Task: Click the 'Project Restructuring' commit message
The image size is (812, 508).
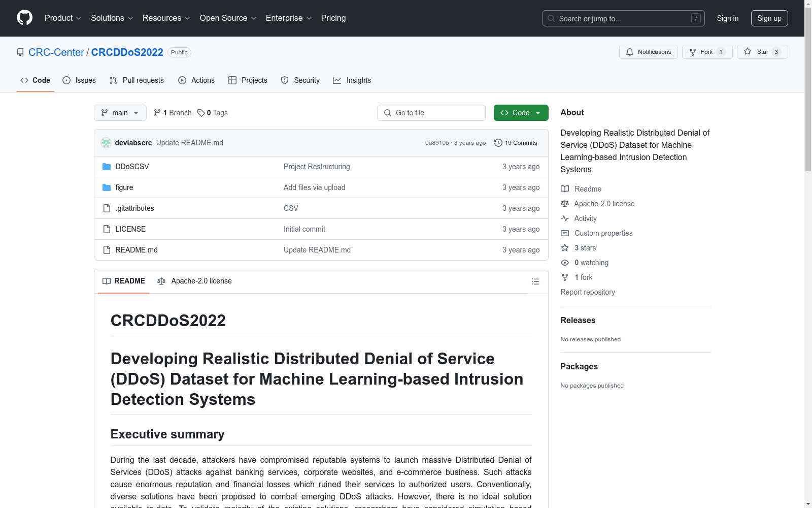Action: pyautogui.click(x=317, y=167)
